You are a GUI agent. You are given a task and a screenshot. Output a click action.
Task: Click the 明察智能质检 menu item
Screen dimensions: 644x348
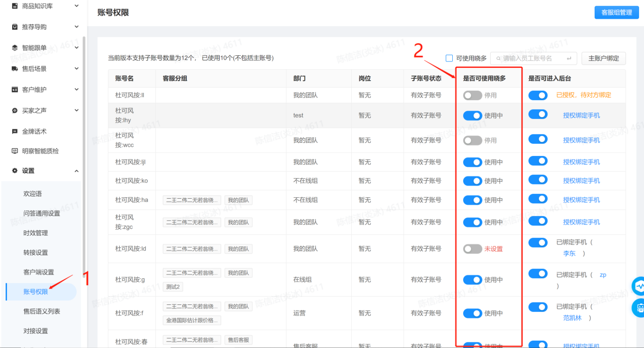(x=40, y=151)
